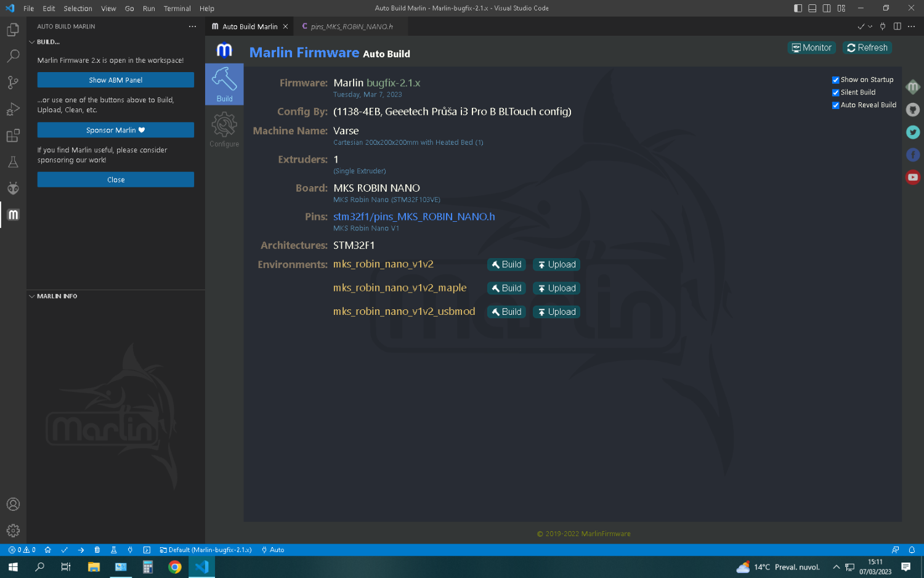Open the Manage gear icon in activity bar
The height and width of the screenshot is (578, 924).
click(13, 531)
